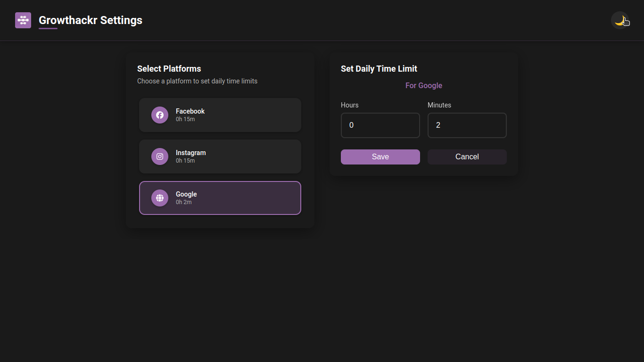Save the Google daily time limit

(x=380, y=156)
